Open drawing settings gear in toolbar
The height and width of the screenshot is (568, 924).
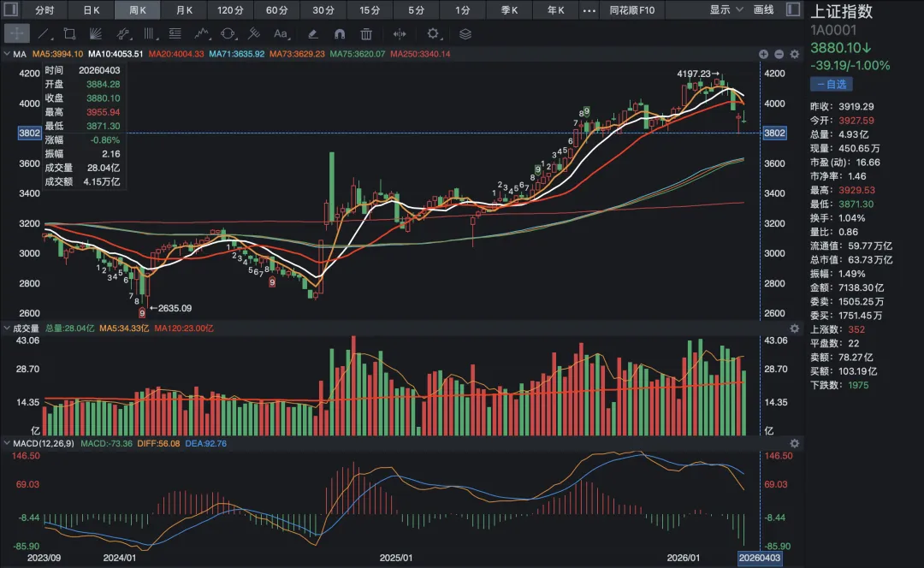[433, 33]
